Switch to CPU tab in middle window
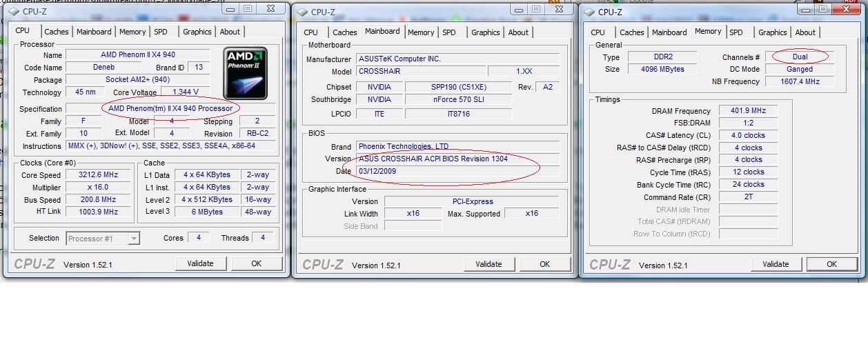The image size is (868, 362). pyautogui.click(x=311, y=32)
